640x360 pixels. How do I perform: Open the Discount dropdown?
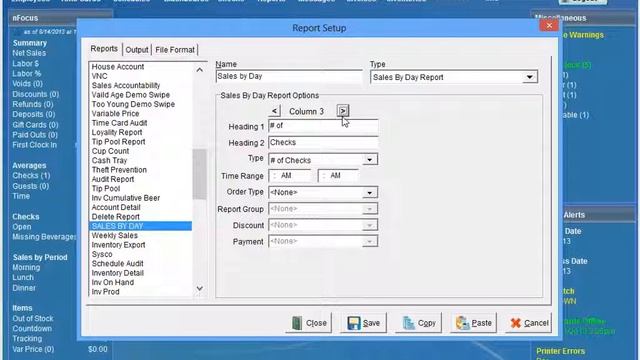[x=369, y=225]
